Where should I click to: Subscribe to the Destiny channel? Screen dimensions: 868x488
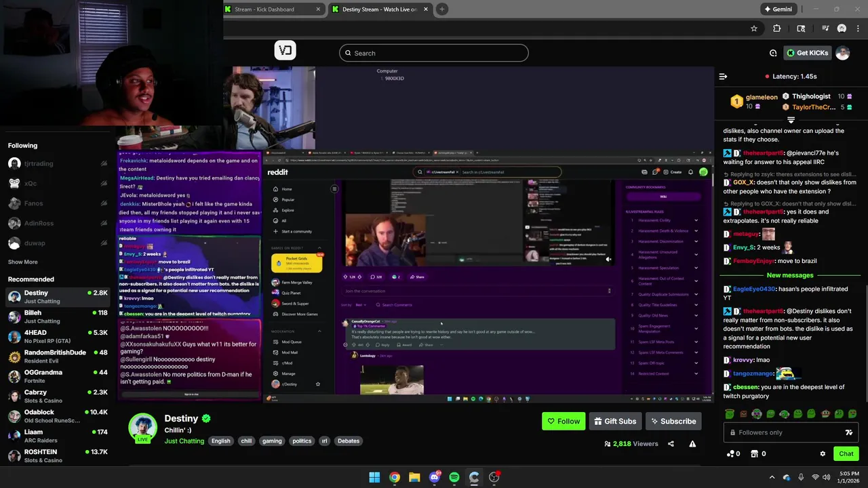673,421
